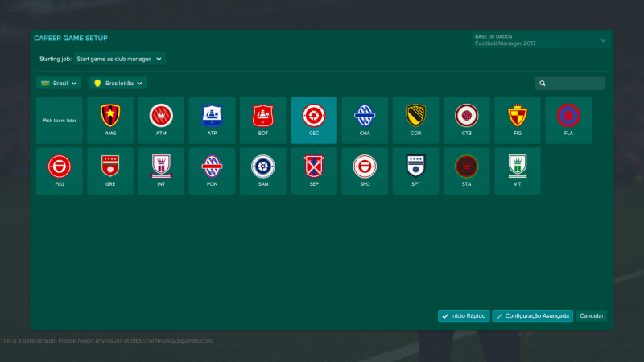Open the Brasileirão league dropdown
Viewport: 644px width, 362px height.
tap(118, 84)
